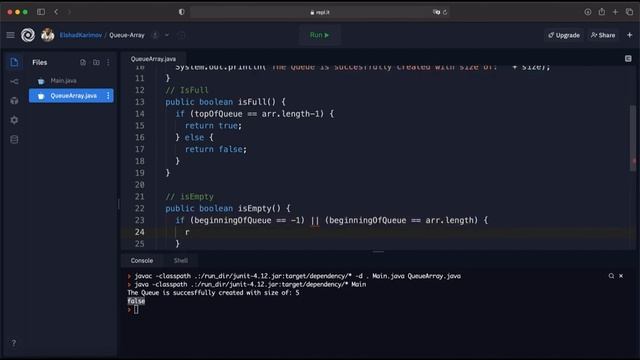Expand the repl name dropdown arrow
Image resolution: width=640 pixels, height=360 pixels.
167,35
